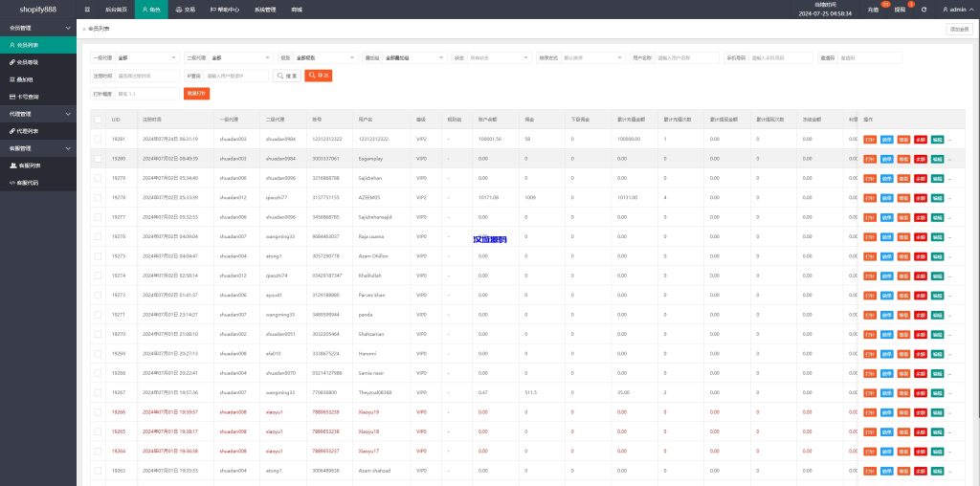Open 客服代码 in the sidebar
The width and height of the screenshot is (980, 486).
coord(28,182)
